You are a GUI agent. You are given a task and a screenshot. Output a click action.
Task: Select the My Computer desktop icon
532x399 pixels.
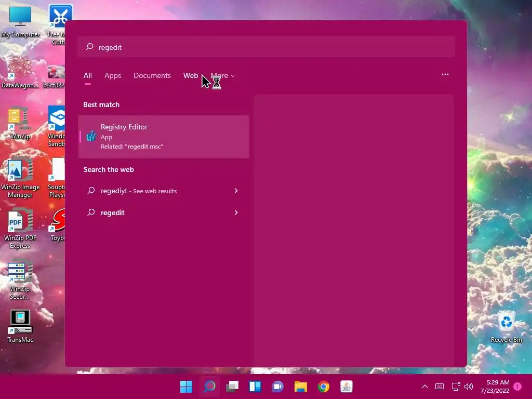[20, 22]
